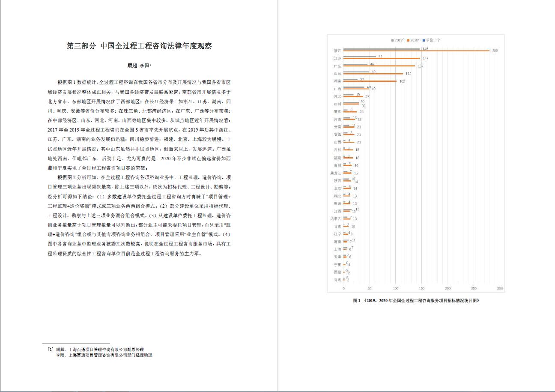Click the 青海 label at chart bottom
Screen dimensions: 555x392
coord(337,280)
